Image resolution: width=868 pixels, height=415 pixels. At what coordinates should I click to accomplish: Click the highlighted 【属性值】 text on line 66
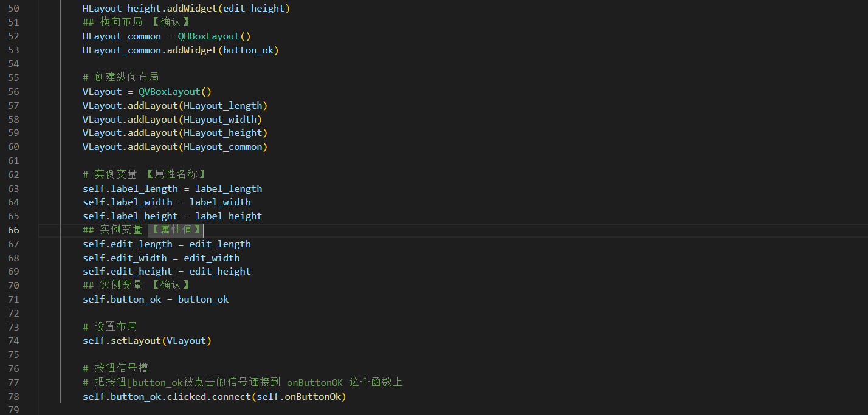click(175, 230)
